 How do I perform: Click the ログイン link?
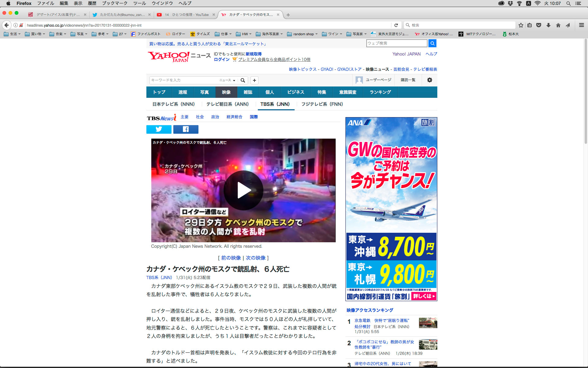[x=221, y=59]
